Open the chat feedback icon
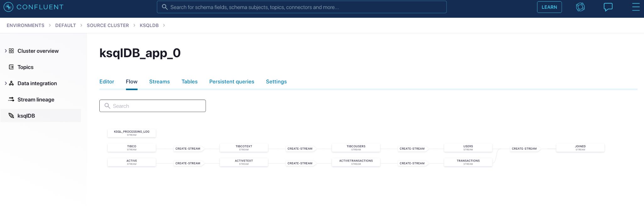The height and width of the screenshot is (220, 644). tap(608, 7)
